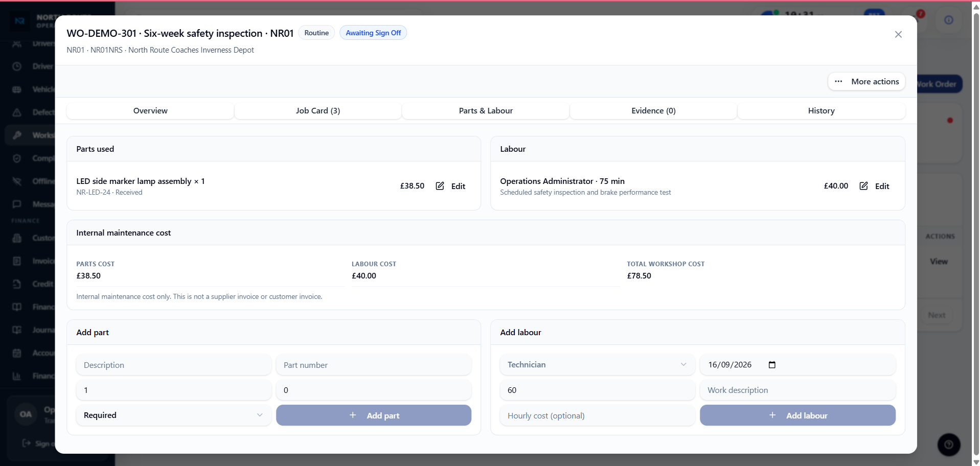Close the work order dialog

[898, 34]
